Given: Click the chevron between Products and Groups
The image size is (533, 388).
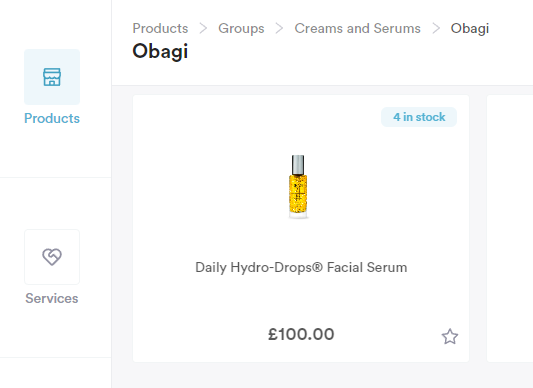Looking at the screenshot, I should coord(203,29).
